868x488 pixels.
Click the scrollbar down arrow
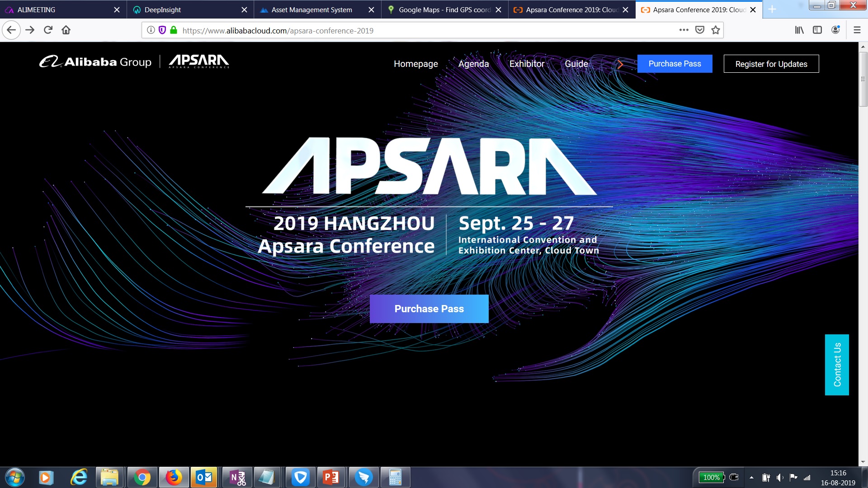click(x=863, y=462)
